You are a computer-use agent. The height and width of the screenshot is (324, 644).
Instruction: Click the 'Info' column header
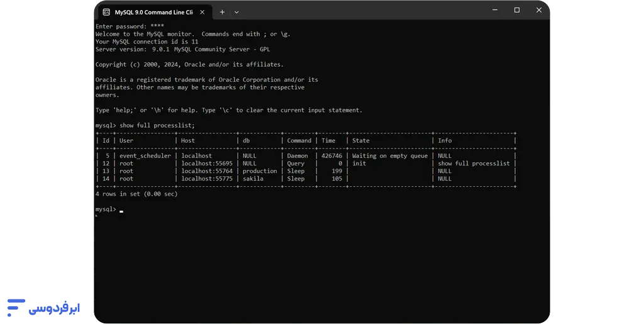point(445,140)
